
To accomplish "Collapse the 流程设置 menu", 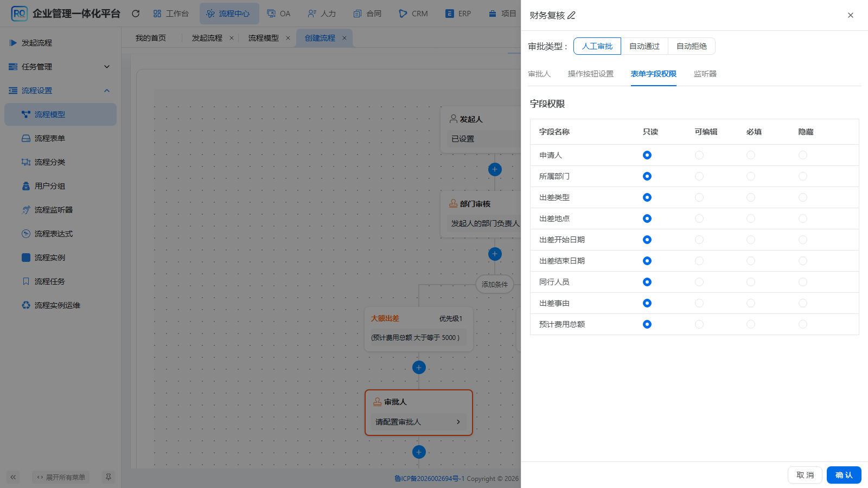I will pyautogui.click(x=61, y=91).
